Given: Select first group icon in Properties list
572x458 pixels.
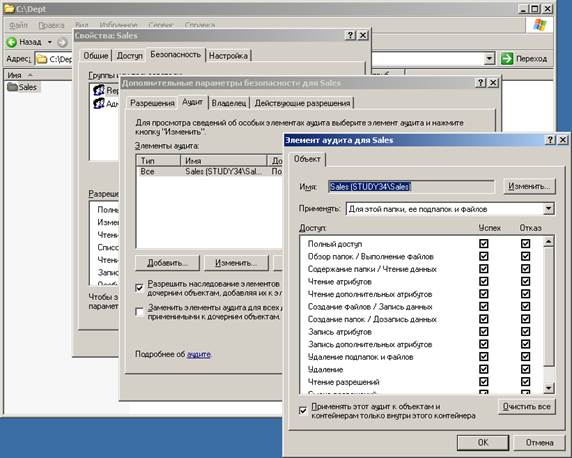Looking at the screenshot, I should coord(99,90).
